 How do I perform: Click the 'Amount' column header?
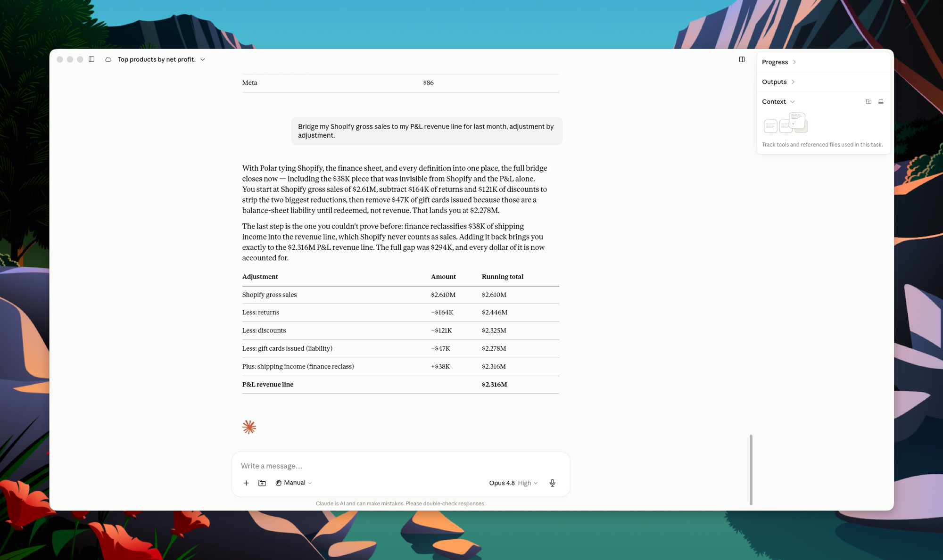pyautogui.click(x=443, y=277)
